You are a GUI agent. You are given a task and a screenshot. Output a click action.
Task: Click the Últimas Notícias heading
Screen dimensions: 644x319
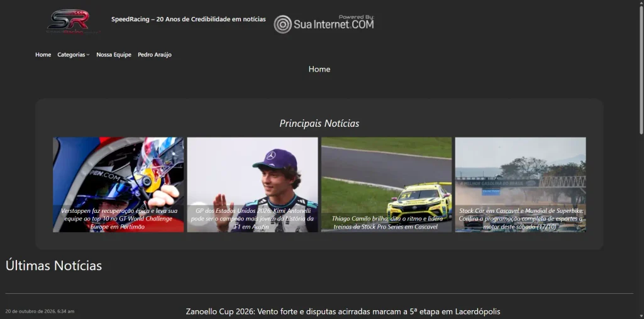pyautogui.click(x=54, y=266)
